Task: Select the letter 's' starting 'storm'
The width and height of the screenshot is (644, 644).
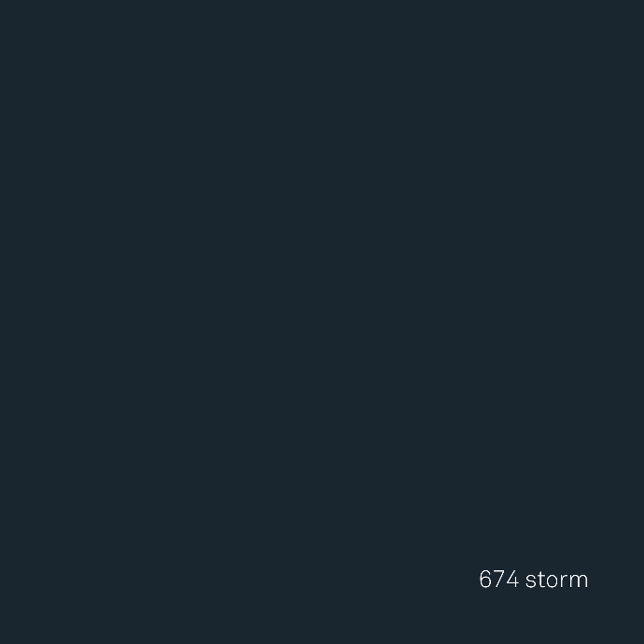Action: click(531, 581)
